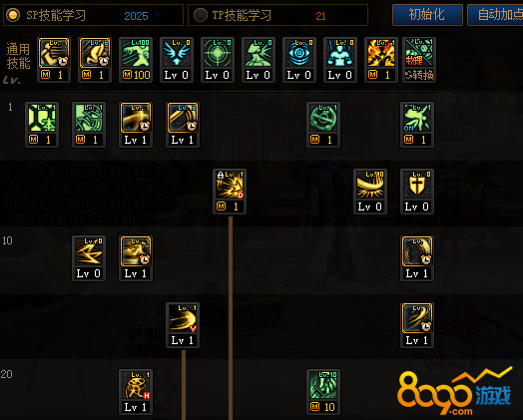Click the golden wing sweep Lv 0 skill

click(x=370, y=185)
